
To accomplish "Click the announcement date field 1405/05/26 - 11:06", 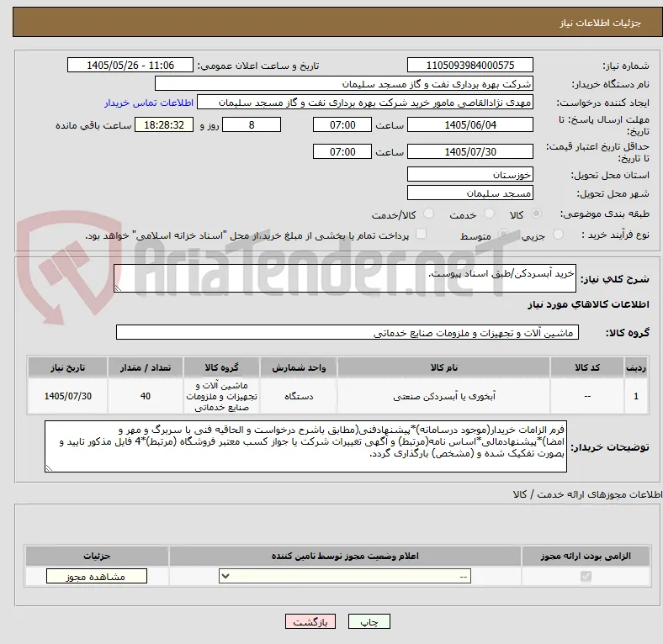I will [130, 65].
